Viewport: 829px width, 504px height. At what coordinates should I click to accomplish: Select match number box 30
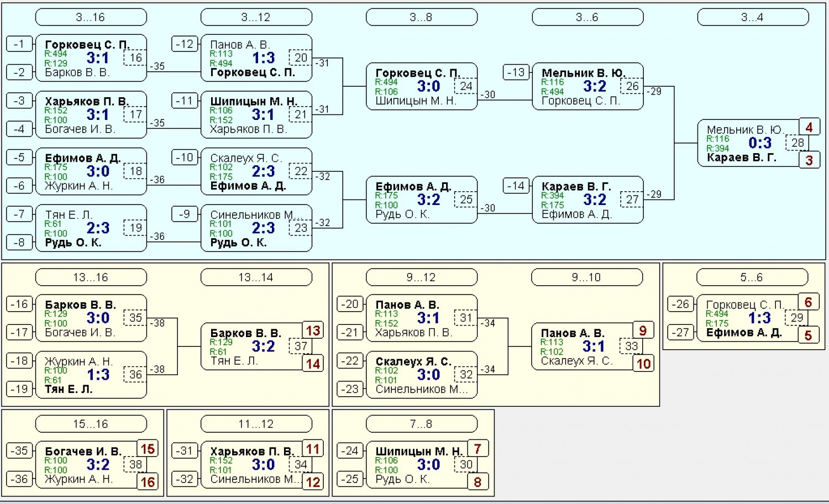pyautogui.click(x=466, y=464)
